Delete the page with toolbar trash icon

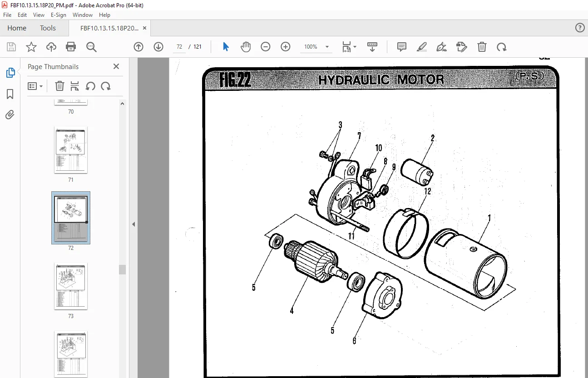(482, 47)
